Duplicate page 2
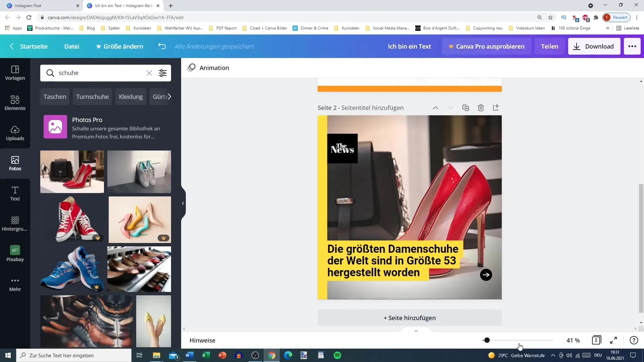The height and width of the screenshot is (362, 644). point(466,108)
